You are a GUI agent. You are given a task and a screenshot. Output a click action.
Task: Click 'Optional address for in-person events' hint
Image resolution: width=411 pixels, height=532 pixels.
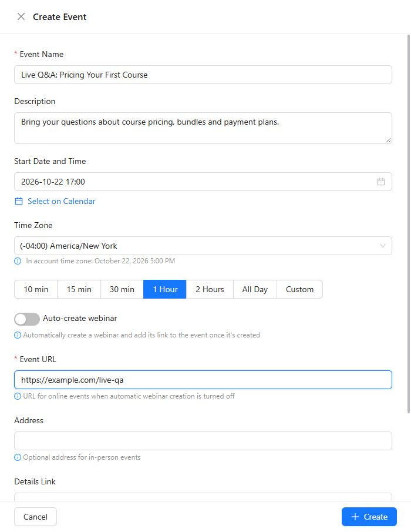82,457
